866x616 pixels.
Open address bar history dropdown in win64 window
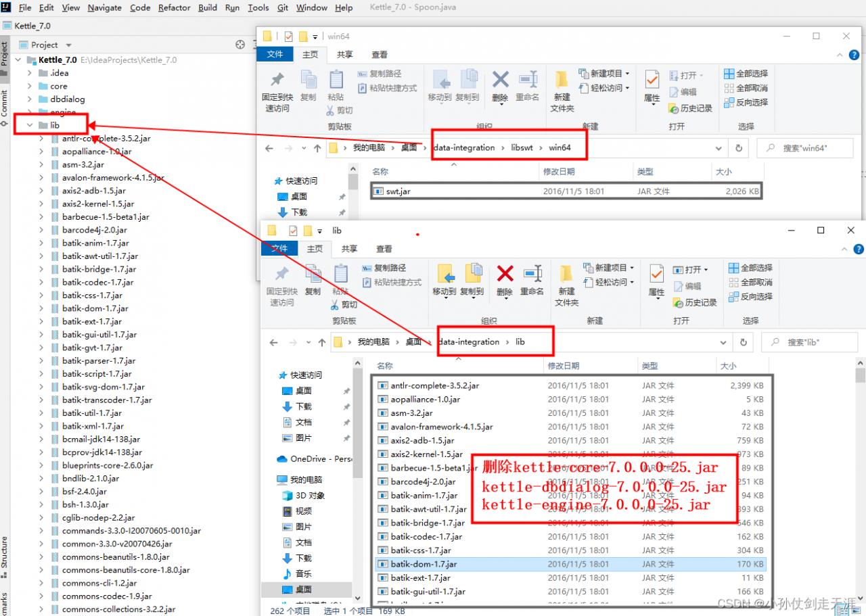tap(720, 148)
